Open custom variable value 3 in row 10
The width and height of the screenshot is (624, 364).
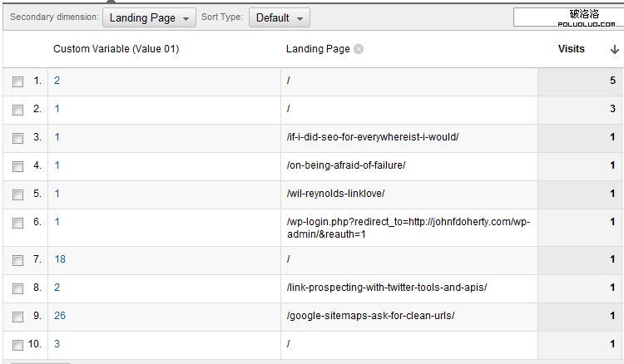click(x=57, y=344)
